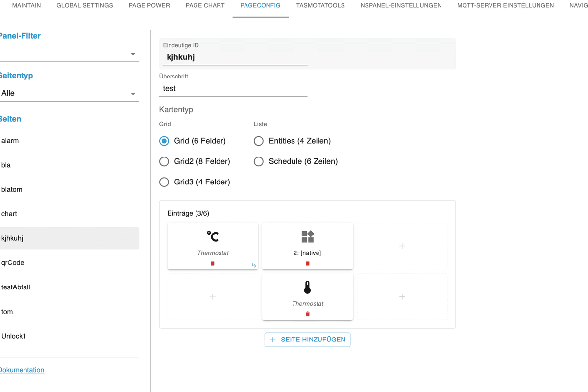Switch to the TASMOTATOOLS tab

[x=320, y=6]
